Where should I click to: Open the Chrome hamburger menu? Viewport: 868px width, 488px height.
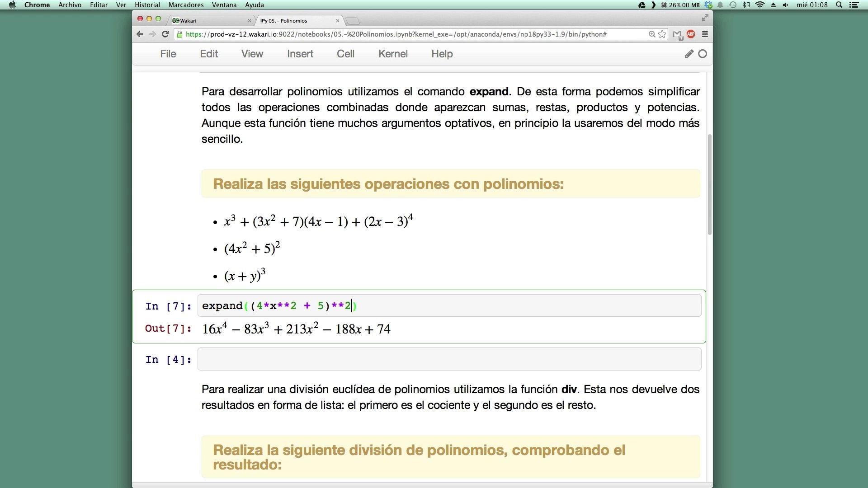[x=705, y=34]
